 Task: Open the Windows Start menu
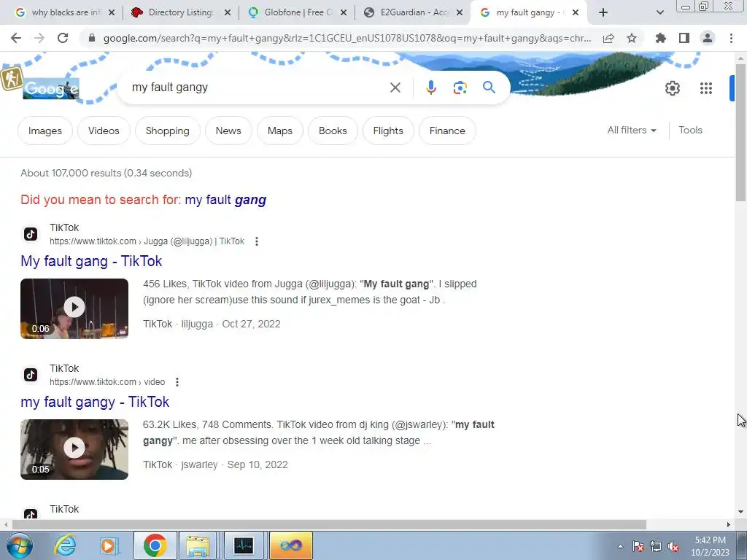click(x=20, y=545)
